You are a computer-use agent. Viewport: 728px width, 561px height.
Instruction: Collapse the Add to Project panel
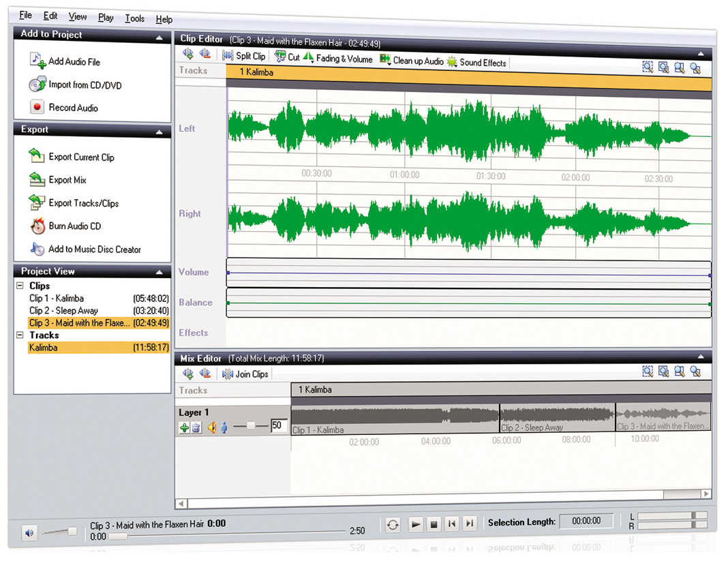click(159, 37)
